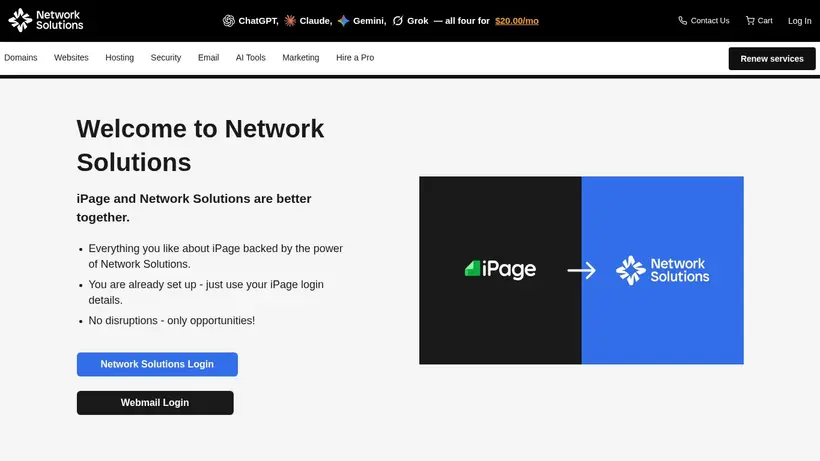Viewport: 820px width, 461px height.
Task: Open the Hosting menu
Action: 120,57
